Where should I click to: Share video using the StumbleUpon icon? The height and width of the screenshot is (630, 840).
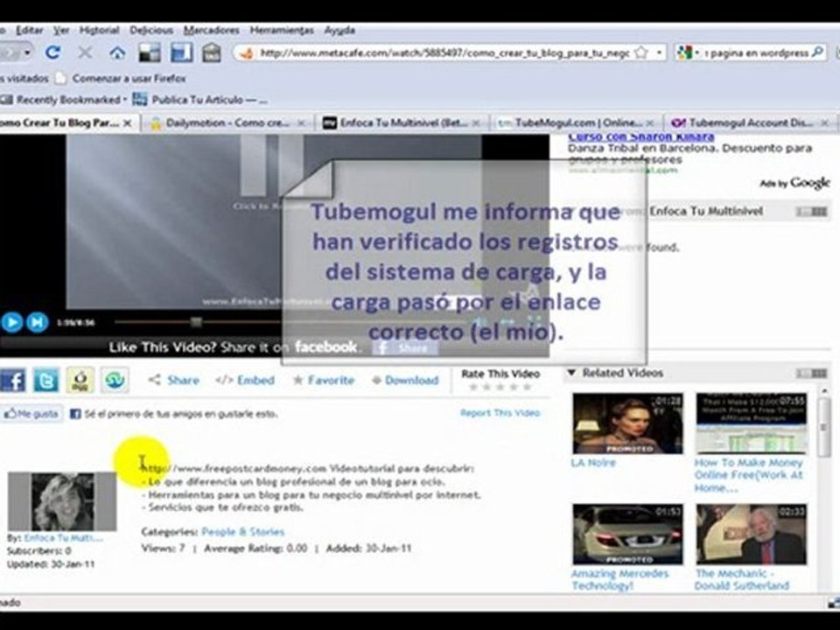[x=115, y=380]
